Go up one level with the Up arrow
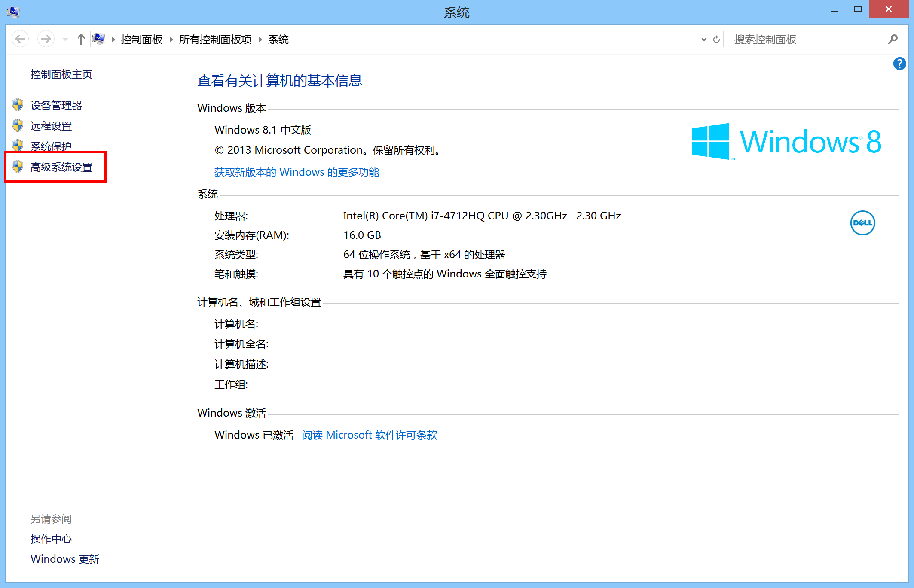The height and width of the screenshot is (588, 914). pyautogui.click(x=81, y=39)
